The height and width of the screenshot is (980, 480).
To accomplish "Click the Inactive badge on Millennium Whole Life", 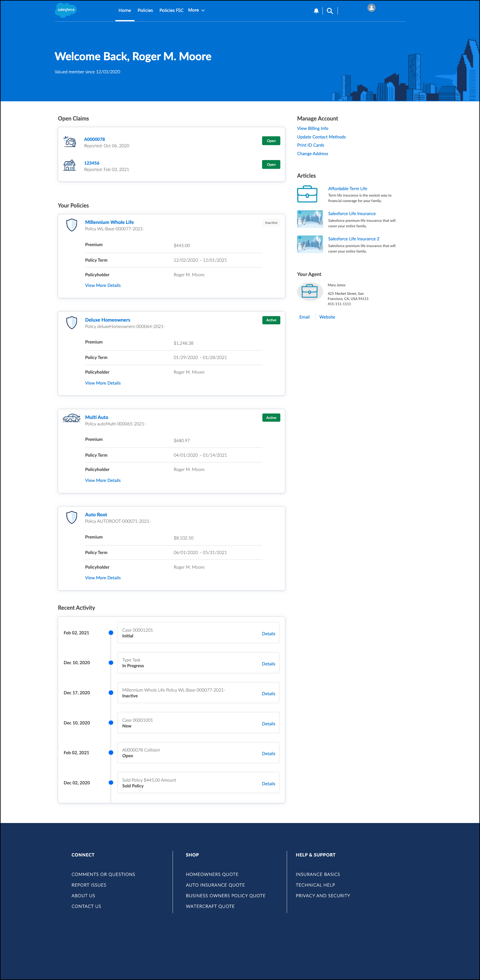I will [x=271, y=222].
